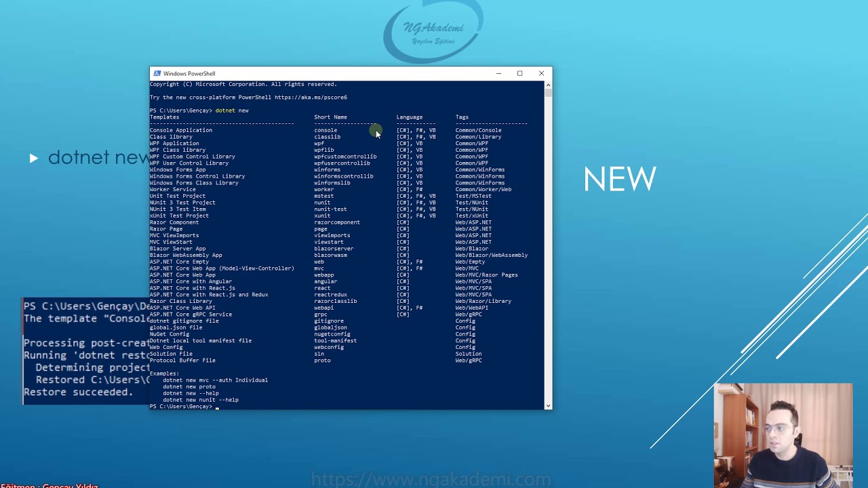
Task: Click the 'Web/Blazor/WebAssembly' tag
Action: coord(492,255)
